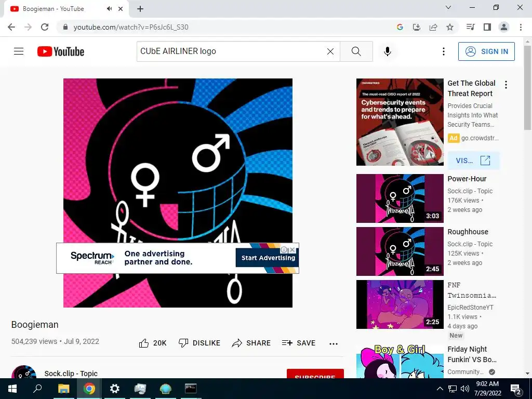Open the command prompt on the taskbar
The image size is (532, 399).
coord(191,389)
